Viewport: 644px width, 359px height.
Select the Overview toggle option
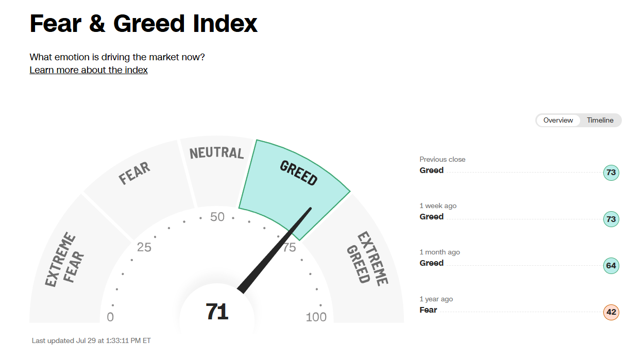tap(558, 120)
